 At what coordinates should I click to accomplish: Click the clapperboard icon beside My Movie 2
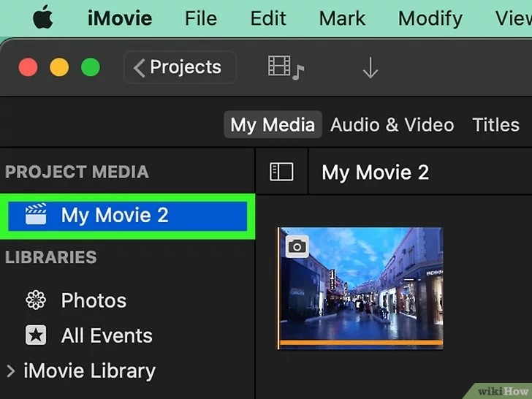pos(36,214)
